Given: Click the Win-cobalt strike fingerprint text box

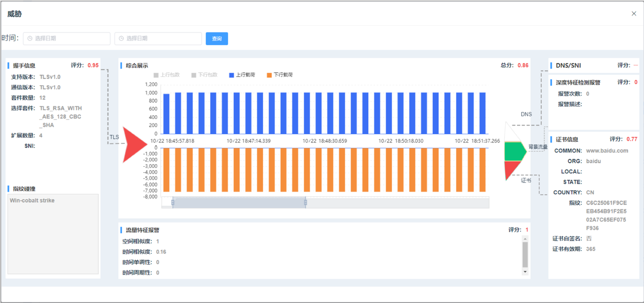Looking at the screenshot, I should [x=53, y=234].
